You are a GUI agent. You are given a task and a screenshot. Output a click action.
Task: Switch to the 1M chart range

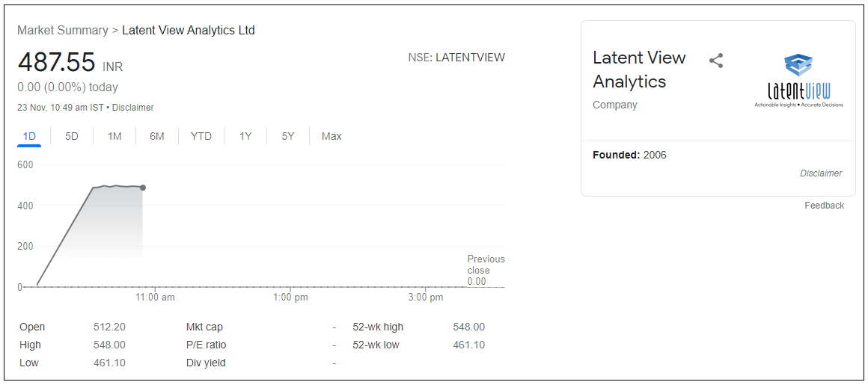pyautogui.click(x=114, y=136)
